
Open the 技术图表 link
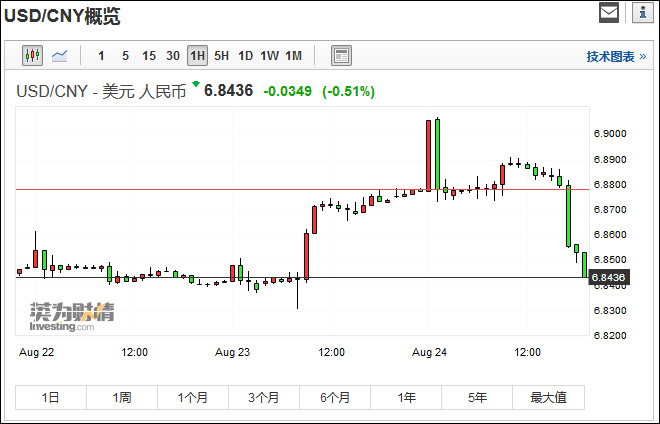[x=616, y=57]
